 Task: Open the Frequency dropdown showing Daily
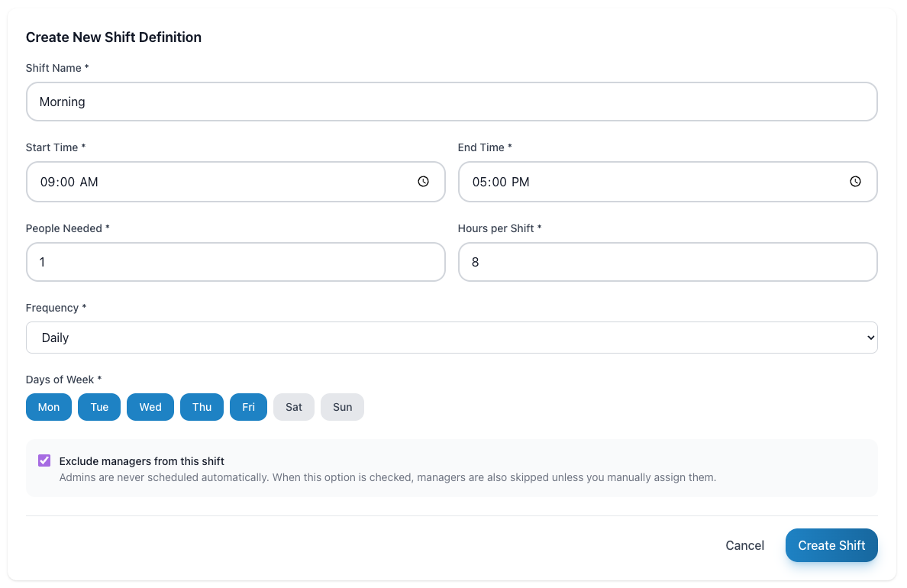click(451, 337)
